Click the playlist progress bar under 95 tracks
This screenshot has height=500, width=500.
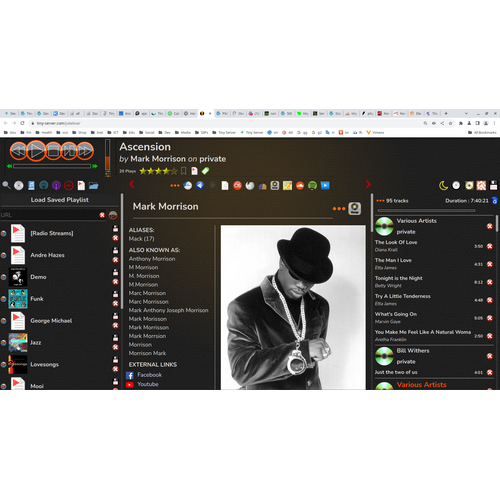click(x=426, y=211)
